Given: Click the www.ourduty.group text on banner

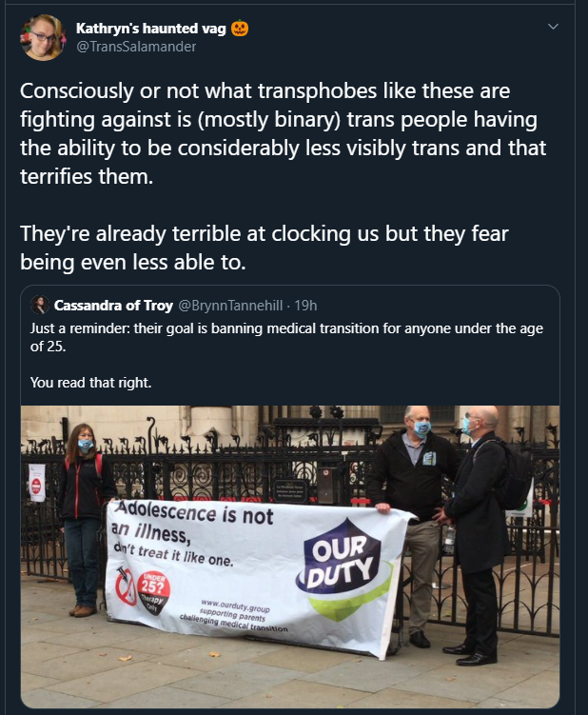Looking at the screenshot, I should click(x=235, y=606).
